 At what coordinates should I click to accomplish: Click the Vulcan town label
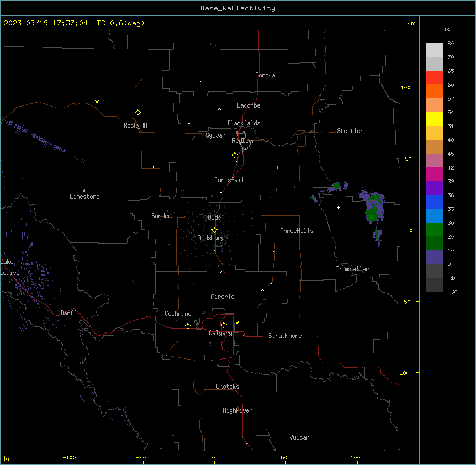tap(299, 437)
